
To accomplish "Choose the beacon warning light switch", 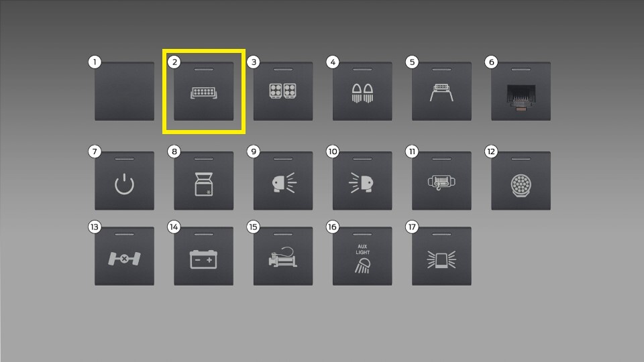I will click(441, 256).
